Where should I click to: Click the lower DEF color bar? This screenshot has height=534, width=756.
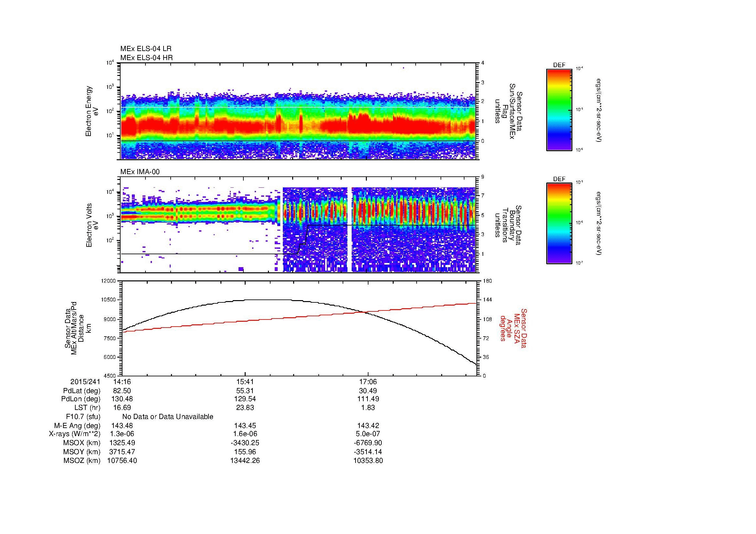tap(559, 224)
